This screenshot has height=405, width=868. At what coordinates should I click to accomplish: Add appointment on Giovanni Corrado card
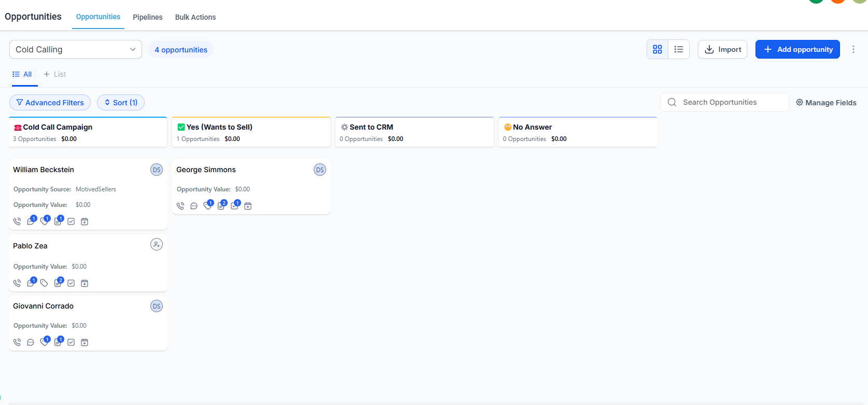coord(85,342)
